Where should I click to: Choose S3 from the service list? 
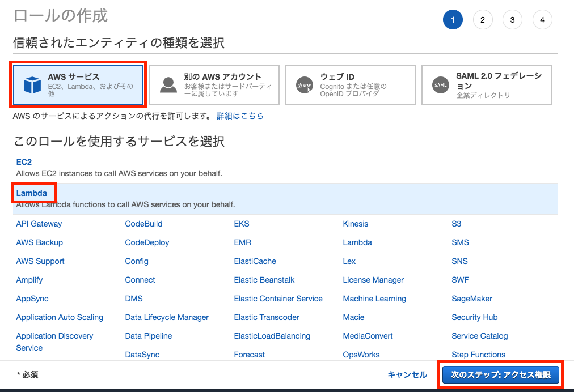click(457, 224)
